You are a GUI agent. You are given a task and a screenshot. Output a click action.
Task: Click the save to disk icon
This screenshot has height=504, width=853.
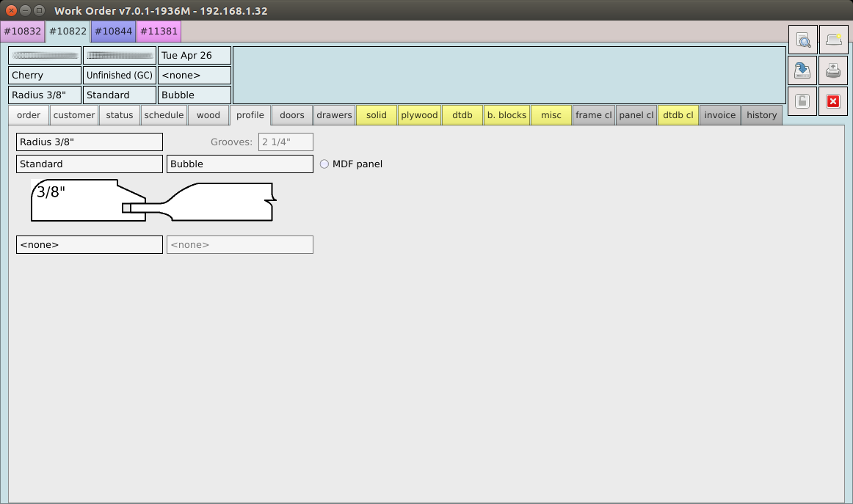pos(802,71)
